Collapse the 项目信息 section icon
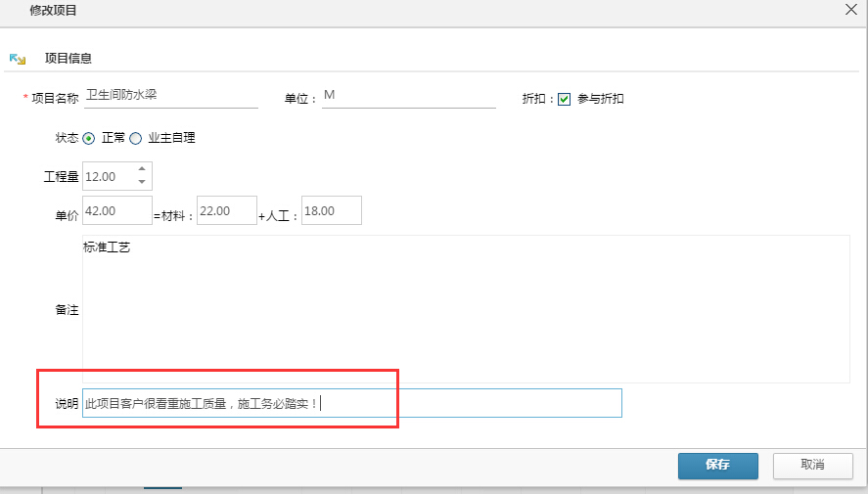 coord(17,59)
